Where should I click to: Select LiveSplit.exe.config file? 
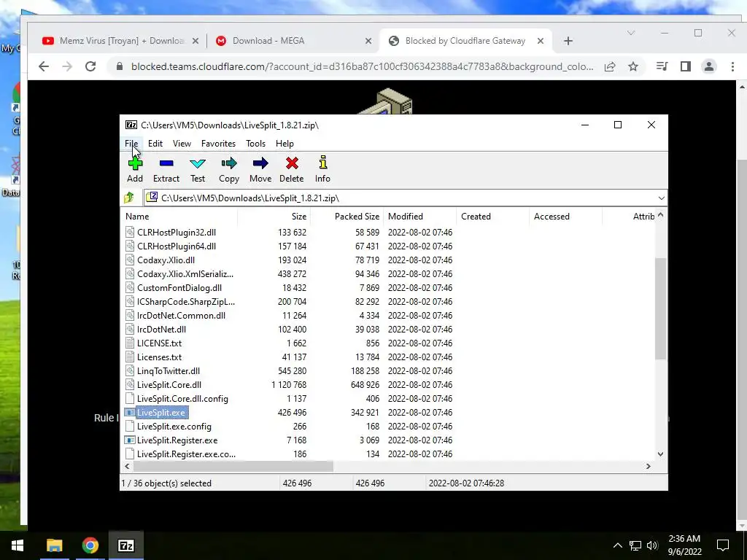pyautogui.click(x=174, y=426)
